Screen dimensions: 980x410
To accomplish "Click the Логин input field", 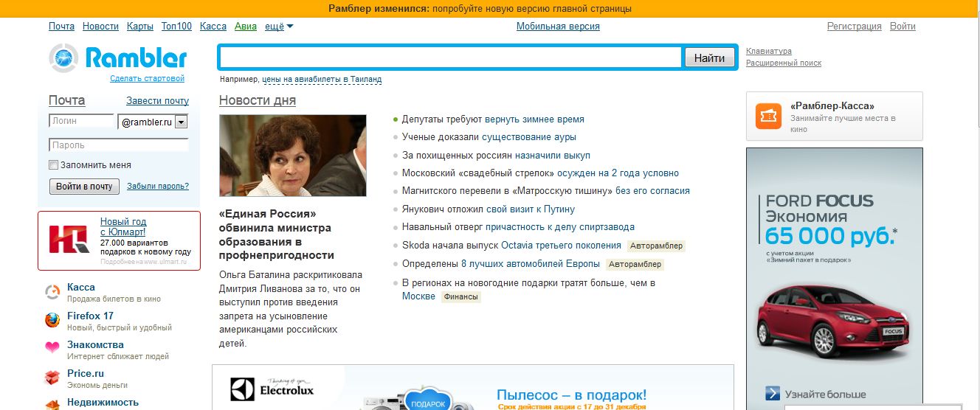I will tap(82, 121).
